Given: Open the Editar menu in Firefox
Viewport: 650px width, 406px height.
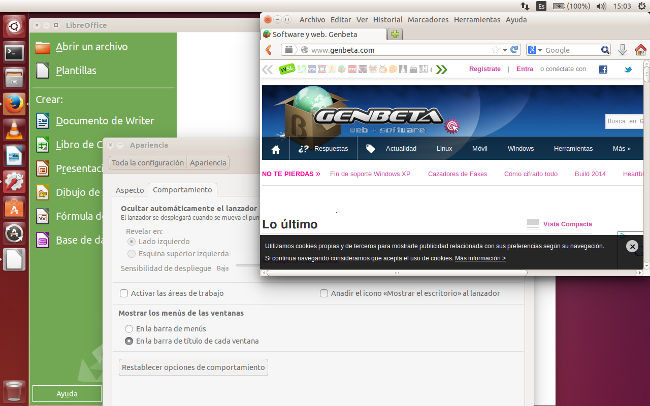Looking at the screenshot, I should coord(341,19).
